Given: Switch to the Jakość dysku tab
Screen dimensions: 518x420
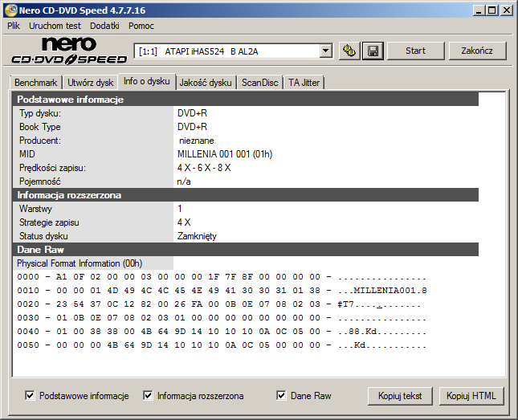Looking at the screenshot, I should pyautogui.click(x=206, y=83).
